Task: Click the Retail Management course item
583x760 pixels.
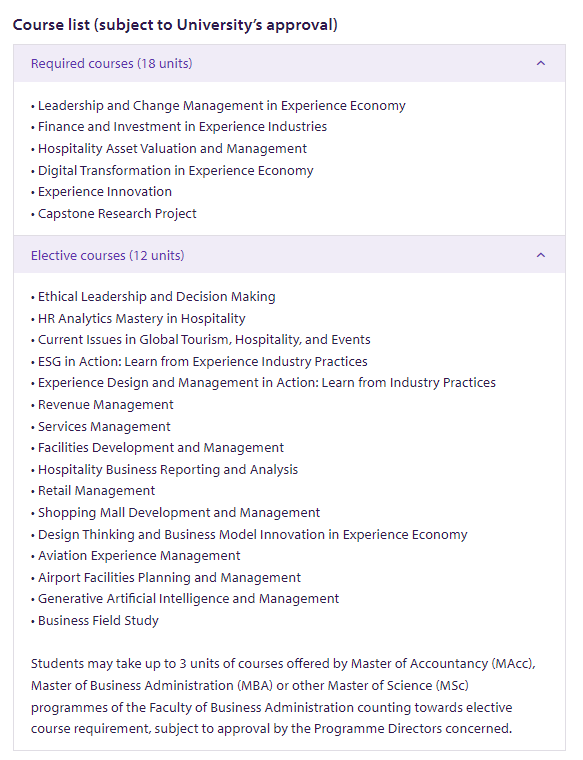Action: (96, 491)
